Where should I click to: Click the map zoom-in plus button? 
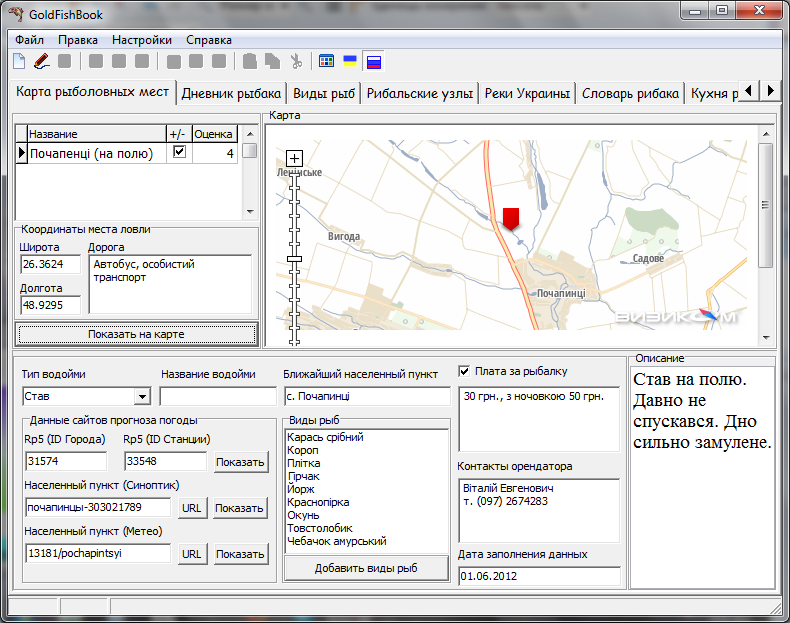tap(294, 158)
